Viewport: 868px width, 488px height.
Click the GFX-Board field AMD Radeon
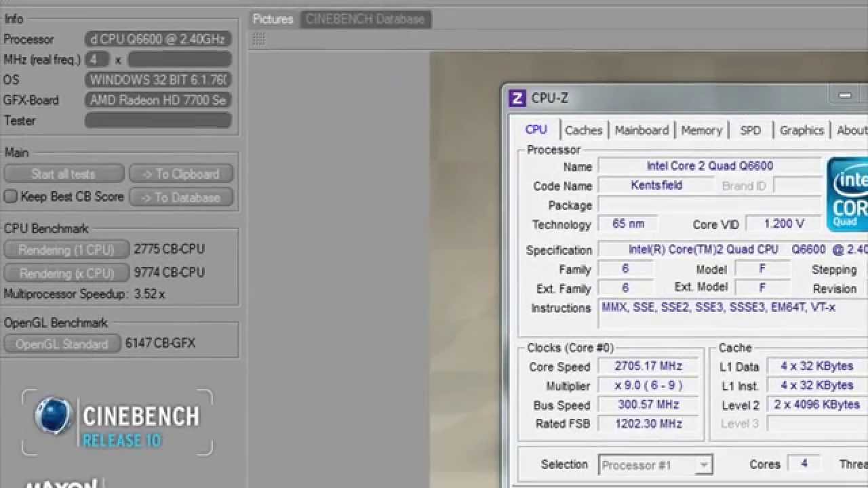tap(158, 100)
